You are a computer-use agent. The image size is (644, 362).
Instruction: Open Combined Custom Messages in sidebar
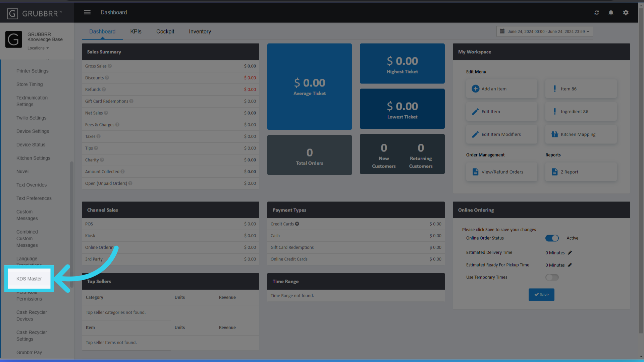click(27, 239)
